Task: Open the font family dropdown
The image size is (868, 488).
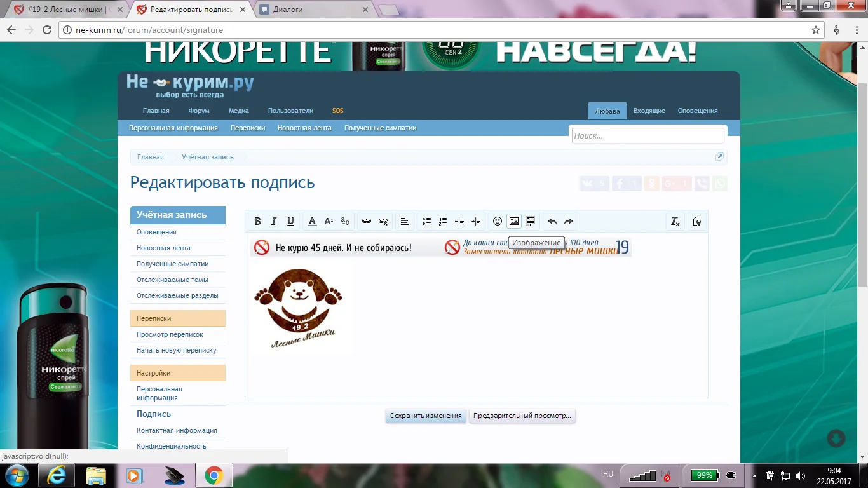Action: (x=345, y=221)
